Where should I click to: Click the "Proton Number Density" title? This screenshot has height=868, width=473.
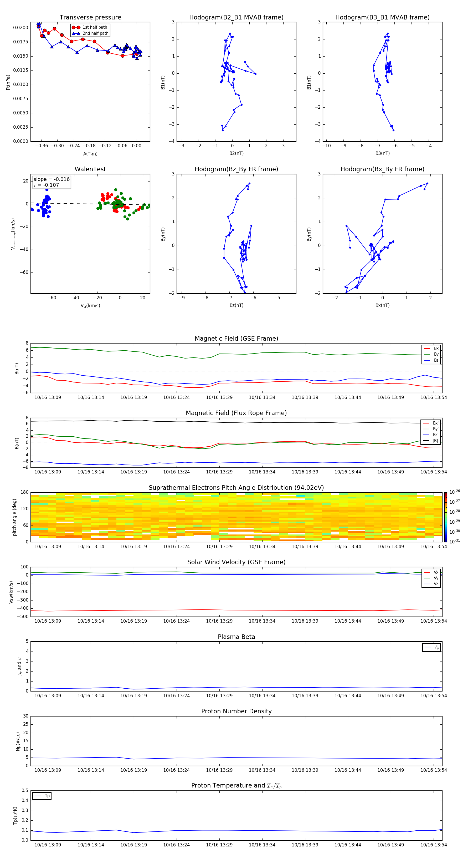click(236, 712)
